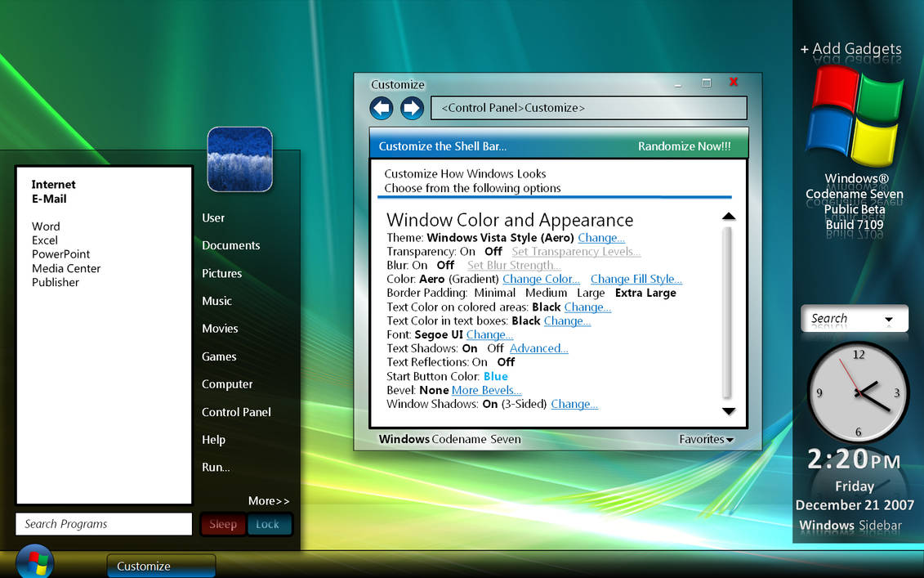
Task: Open the Favorites dropdown
Action: pos(706,439)
